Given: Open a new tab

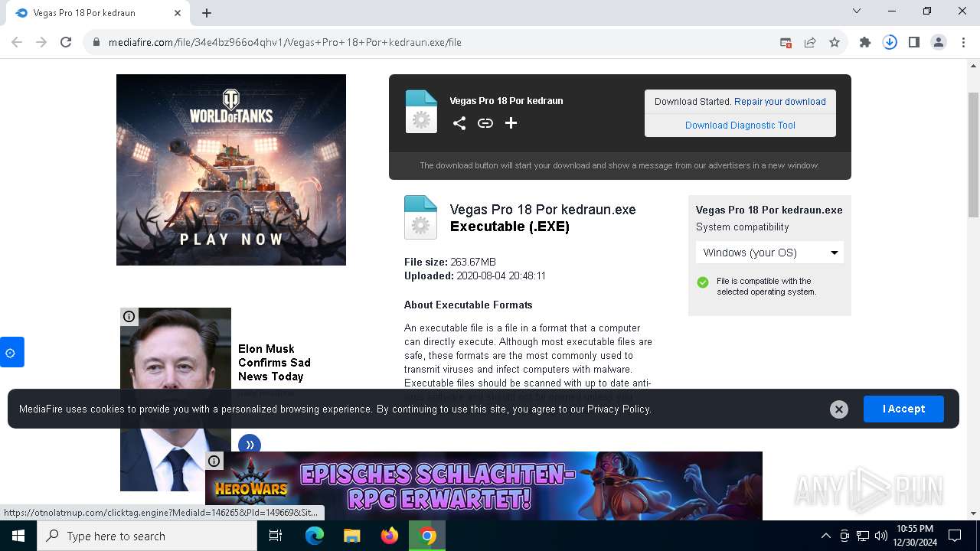Looking at the screenshot, I should tap(207, 13).
